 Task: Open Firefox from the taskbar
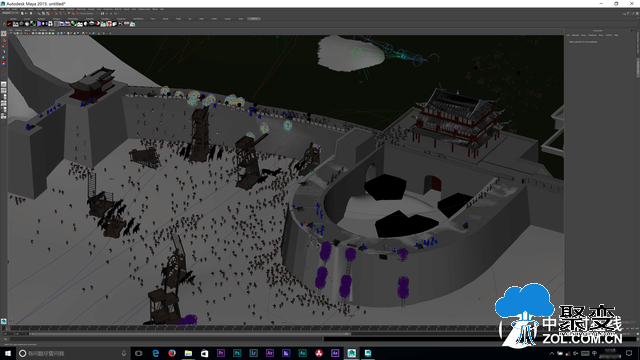click(x=172, y=353)
